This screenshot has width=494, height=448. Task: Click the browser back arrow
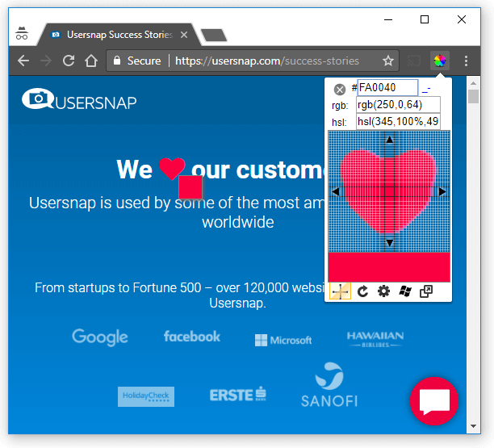coord(23,61)
